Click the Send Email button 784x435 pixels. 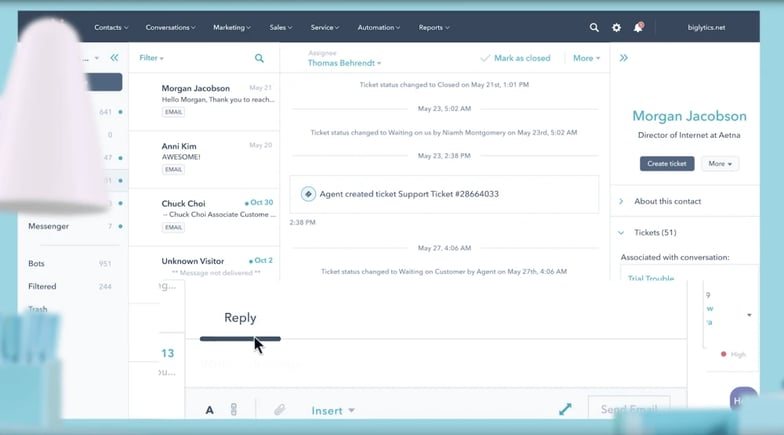click(628, 409)
